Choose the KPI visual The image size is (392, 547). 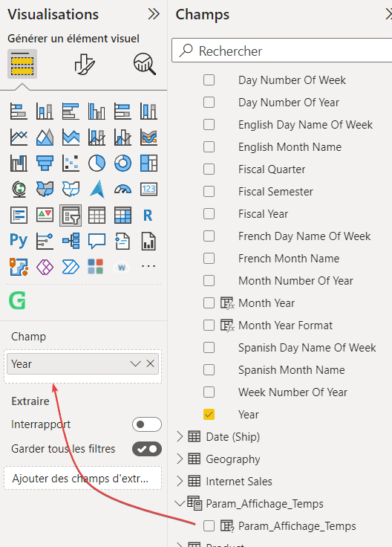(45, 215)
